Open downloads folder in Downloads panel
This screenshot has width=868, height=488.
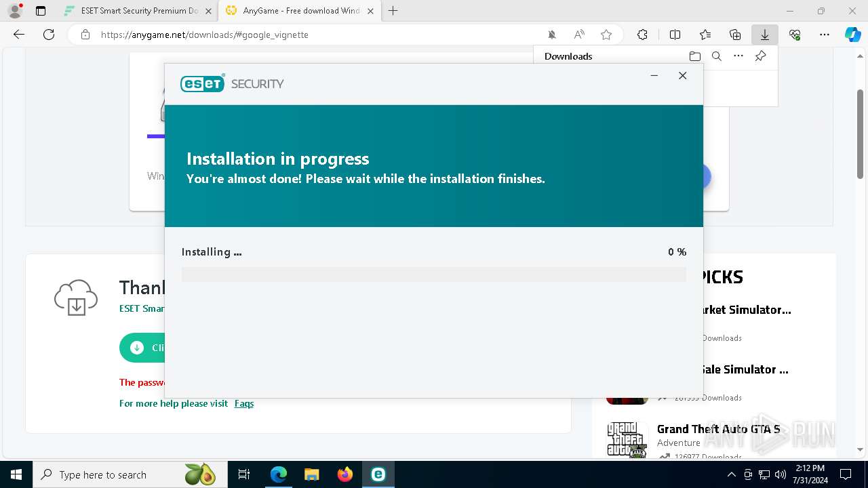(x=694, y=56)
